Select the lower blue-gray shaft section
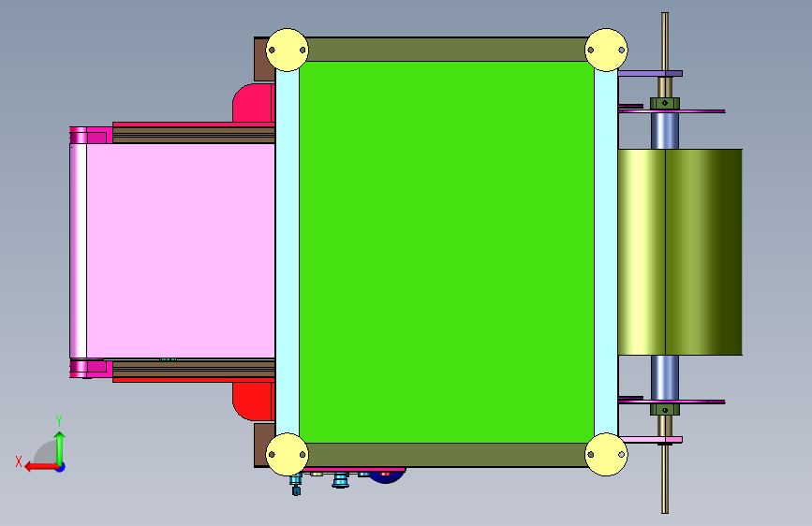 pyautogui.click(x=665, y=377)
